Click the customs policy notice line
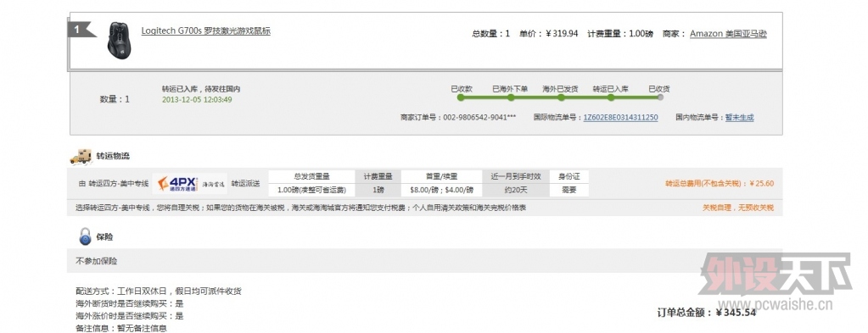The height and width of the screenshot is (333, 868). point(300,208)
